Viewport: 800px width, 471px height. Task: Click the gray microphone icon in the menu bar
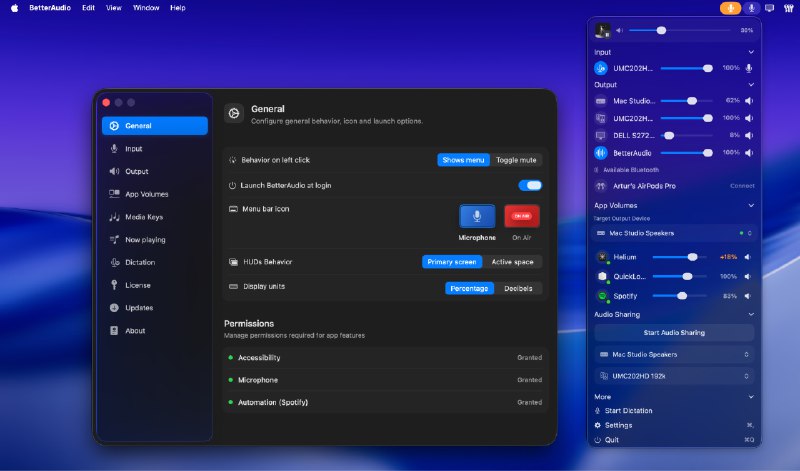coord(751,8)
